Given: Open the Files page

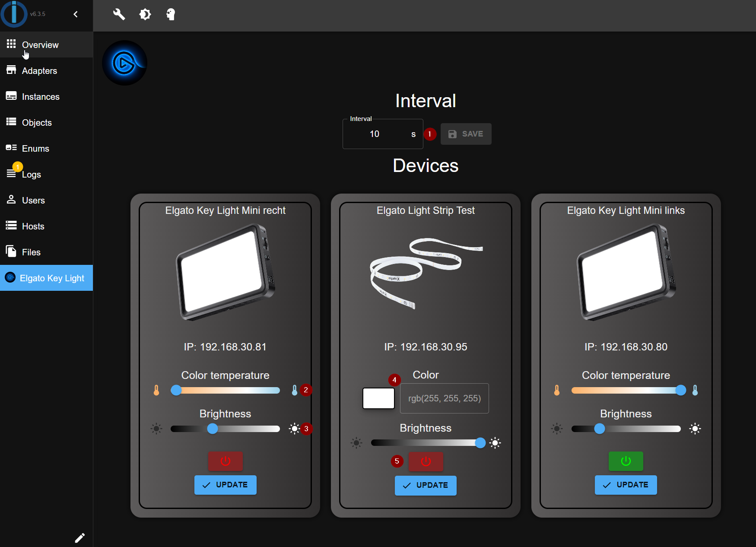Looking at the screenshot, I should [46, 252].
